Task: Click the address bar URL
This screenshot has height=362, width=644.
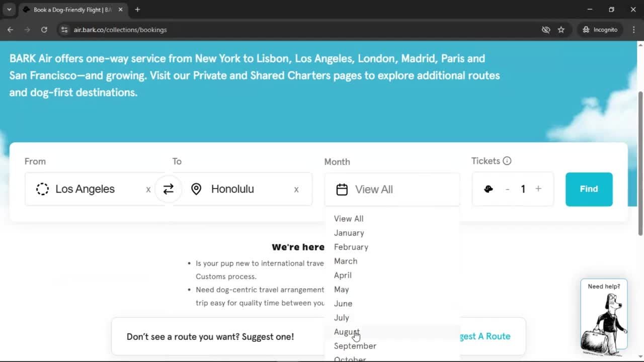Action: tap(120, 30)
